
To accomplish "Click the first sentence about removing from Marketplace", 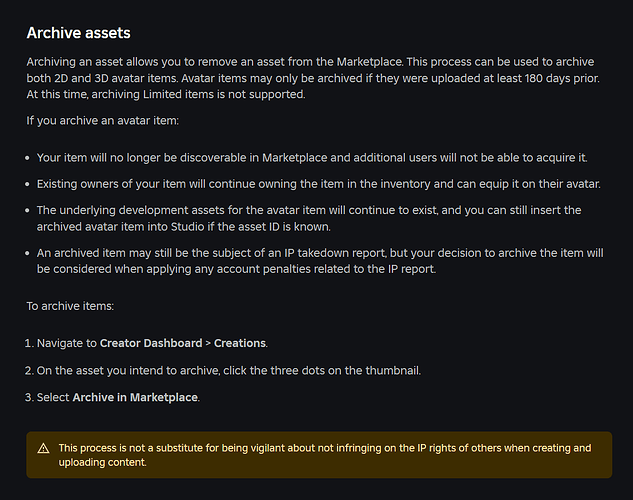I will coord(215,62).
